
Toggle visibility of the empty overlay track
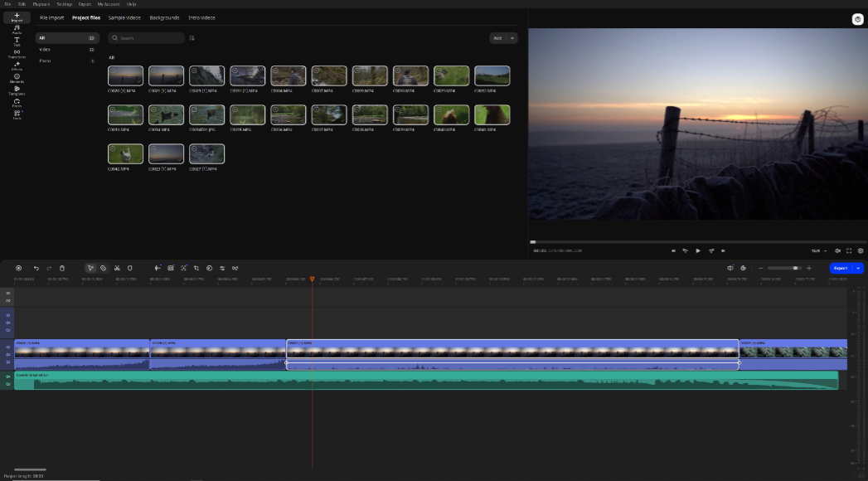click(7, 315)
